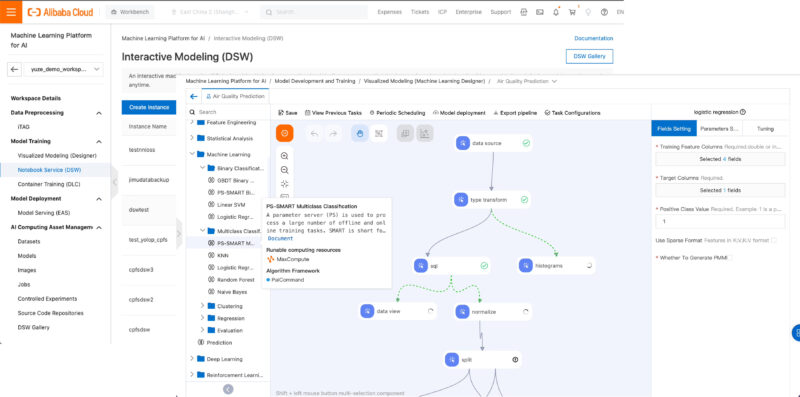
Task: Open the notifications bell icon
Action: (556, 12)
